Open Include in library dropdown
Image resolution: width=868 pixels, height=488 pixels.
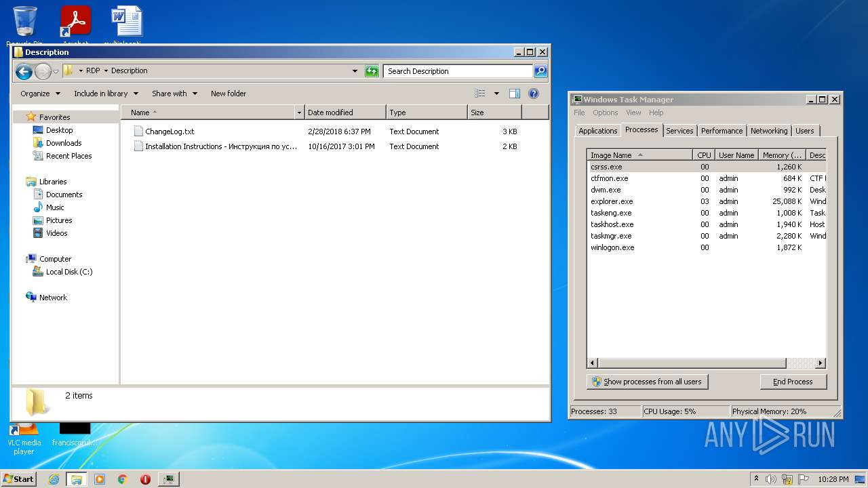[x=106, y=94]
